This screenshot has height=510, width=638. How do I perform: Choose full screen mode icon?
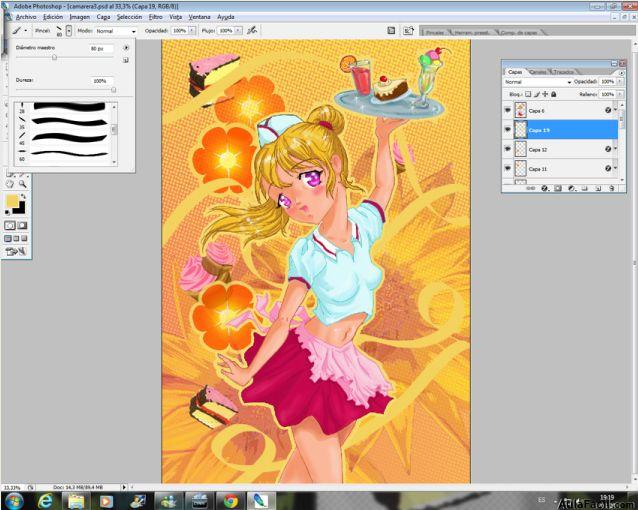coord(24,239)
